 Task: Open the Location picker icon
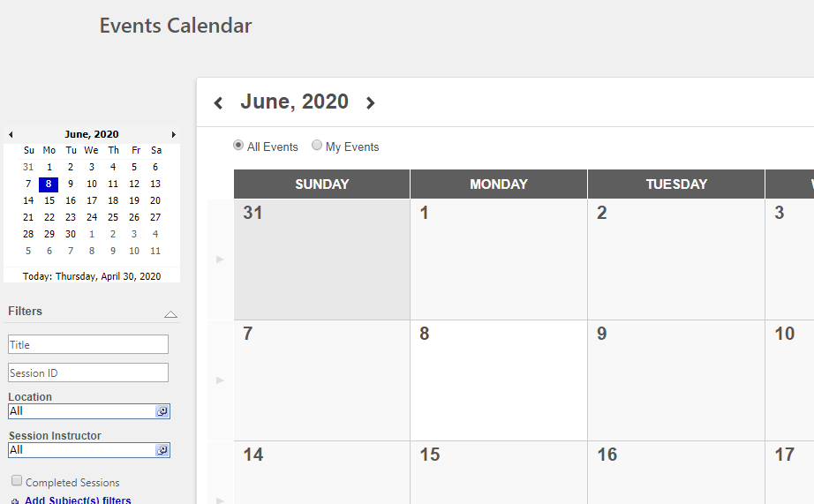[162, 411]
